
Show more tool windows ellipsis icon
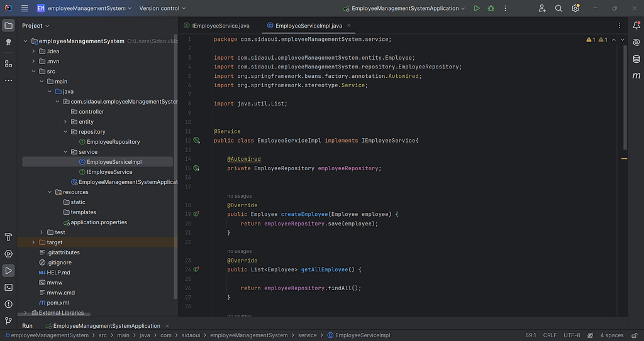click(8, 80)
